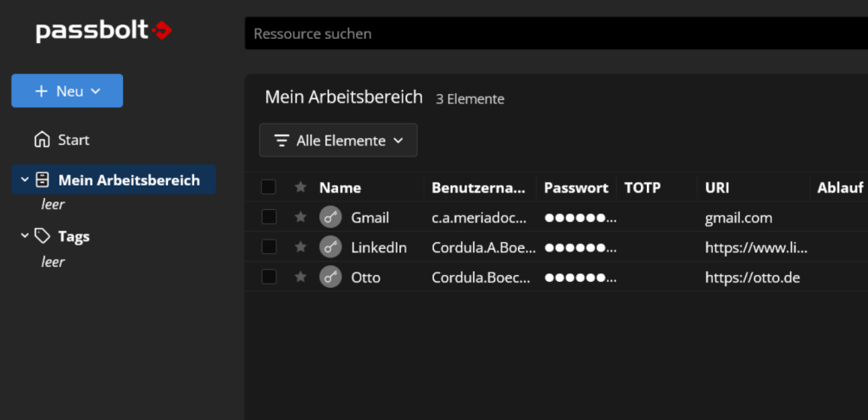The width and height of the screenshot is (868, 420).
Task: Tick the checkbox for the LinkedIn row
Action: tap(269, 247)
